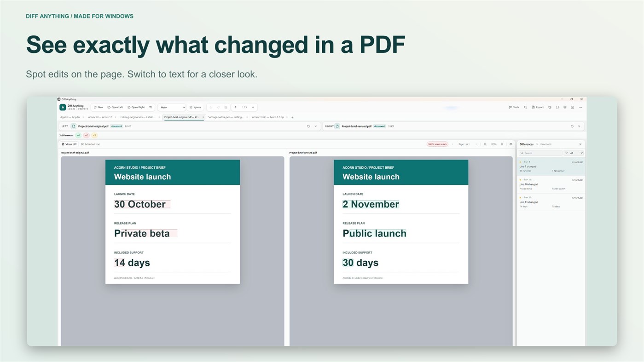Add a new comparison tab with the plus icon
644x362 pixels.
(292, 117)
